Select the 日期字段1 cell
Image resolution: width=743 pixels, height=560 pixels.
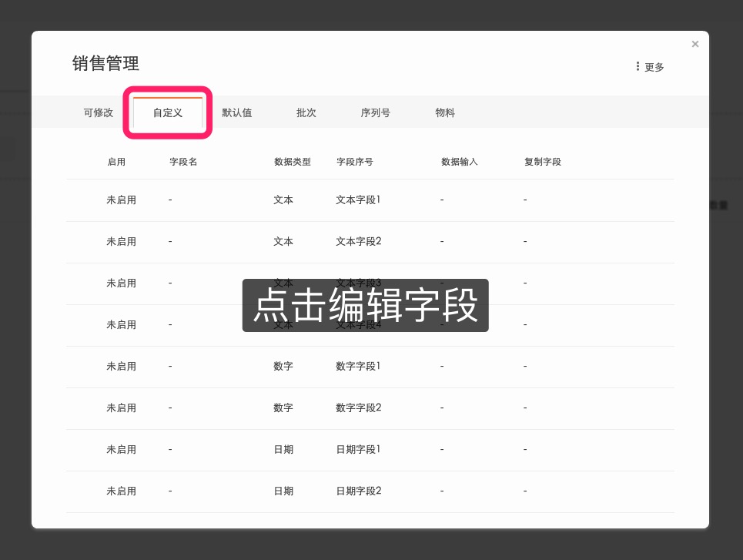[358, 450]
